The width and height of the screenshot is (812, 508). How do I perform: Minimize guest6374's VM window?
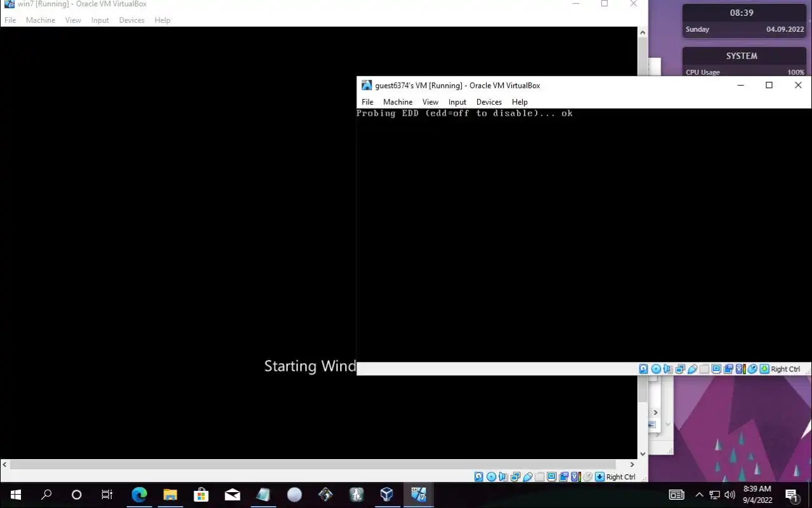(x=740, y=85)
